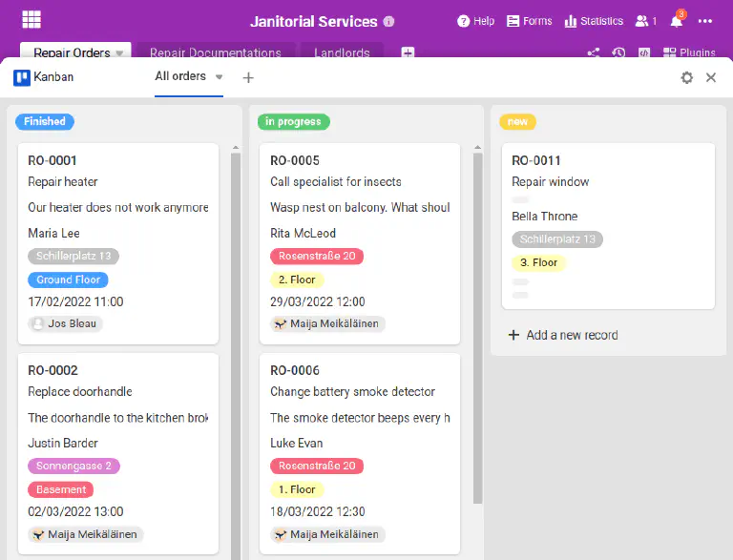The width and height of the screenshot is (733, 560).
Task: Open Help from the top bar
Action: point(475,21)
